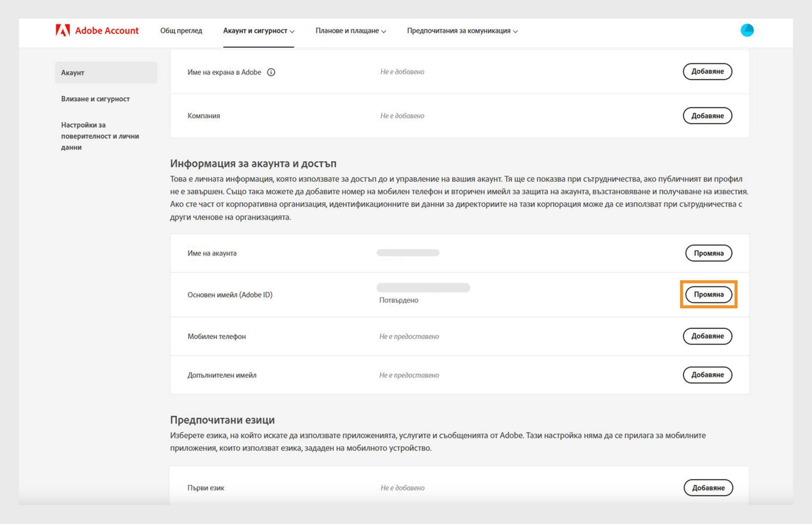Click Добавяне for Допълнителен имейл

(707, 375)
